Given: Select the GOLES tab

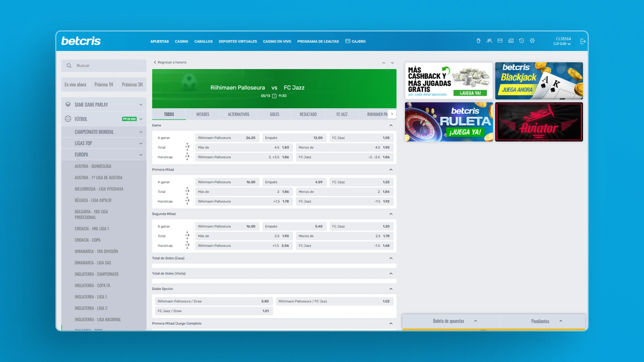Looking at the screenshot, I should coord(274,114).
